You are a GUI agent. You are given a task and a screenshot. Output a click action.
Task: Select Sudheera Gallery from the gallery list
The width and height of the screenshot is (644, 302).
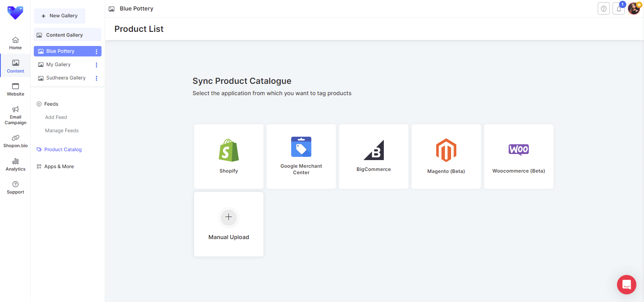(66, 78)
